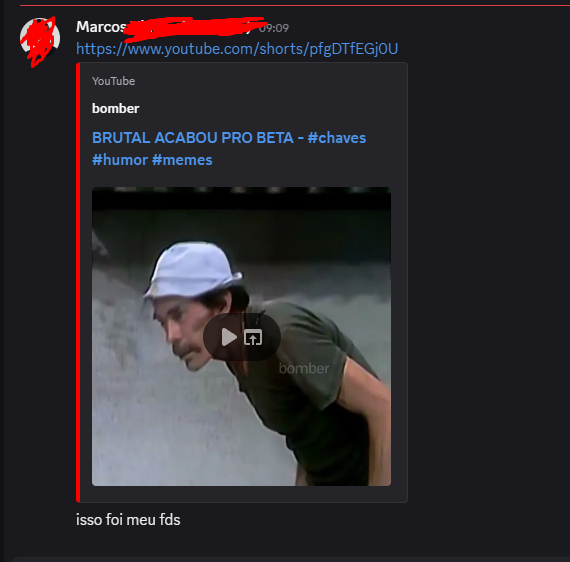This screenshot has height=562, width=570.
Task: Click the message text isso foi meu fds
Action: (x=128, y=519)
